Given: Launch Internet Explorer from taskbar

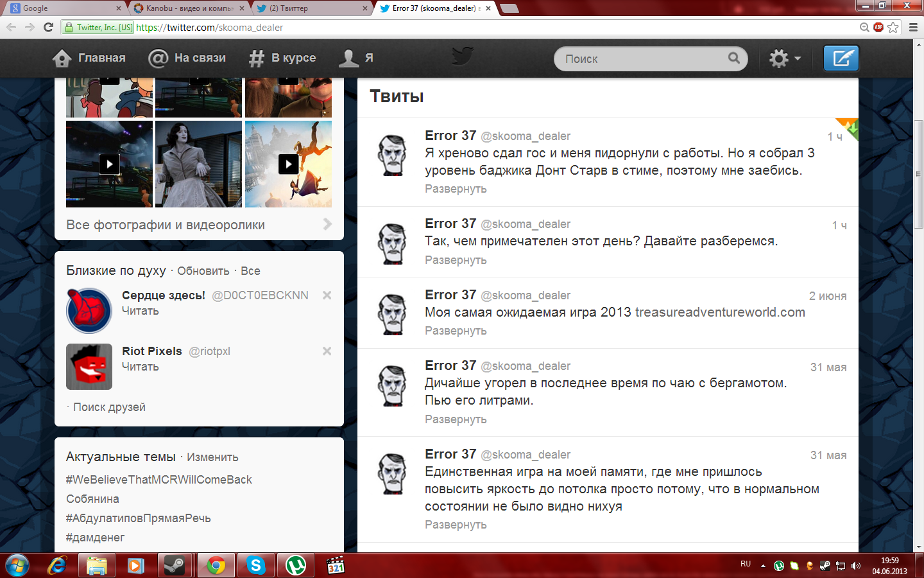Looking at the screenshot, I should (x=57, y=565).
